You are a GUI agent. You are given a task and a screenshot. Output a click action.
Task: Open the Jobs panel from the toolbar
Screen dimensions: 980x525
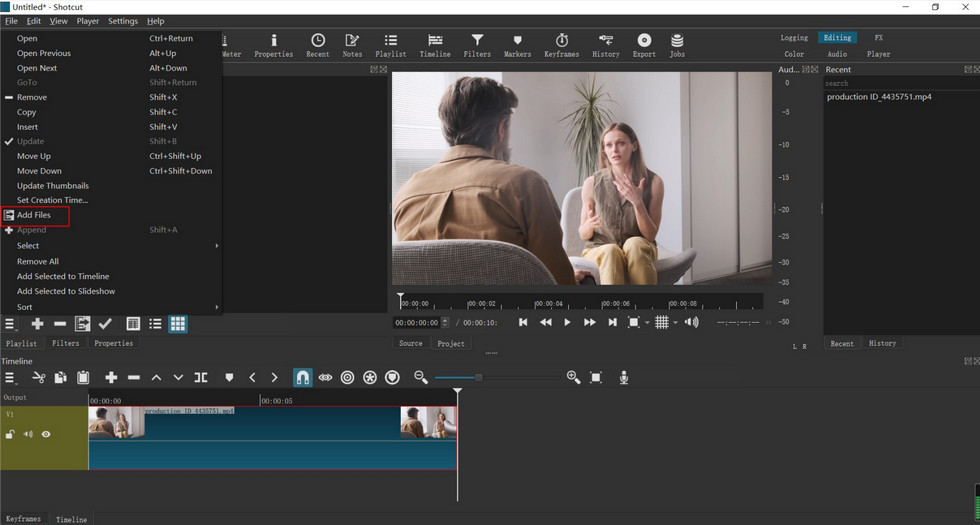pyautogui.click(x=677, y=46)
